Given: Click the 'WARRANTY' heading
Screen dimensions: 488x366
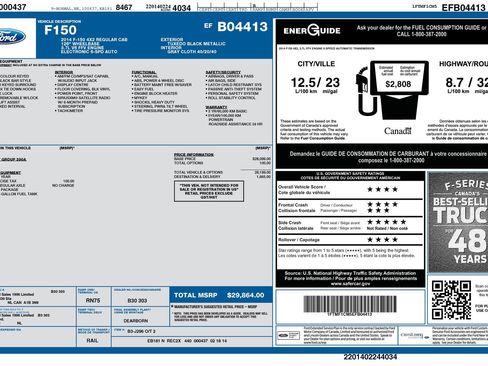Looking at the screenshot, I should (216, 107).
